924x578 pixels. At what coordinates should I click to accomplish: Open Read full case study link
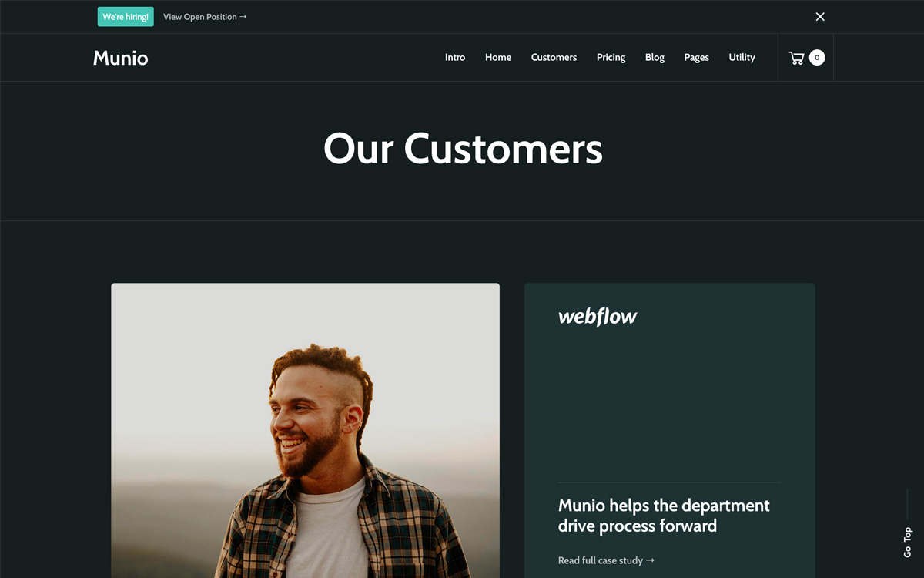click(x=606, y=560)
